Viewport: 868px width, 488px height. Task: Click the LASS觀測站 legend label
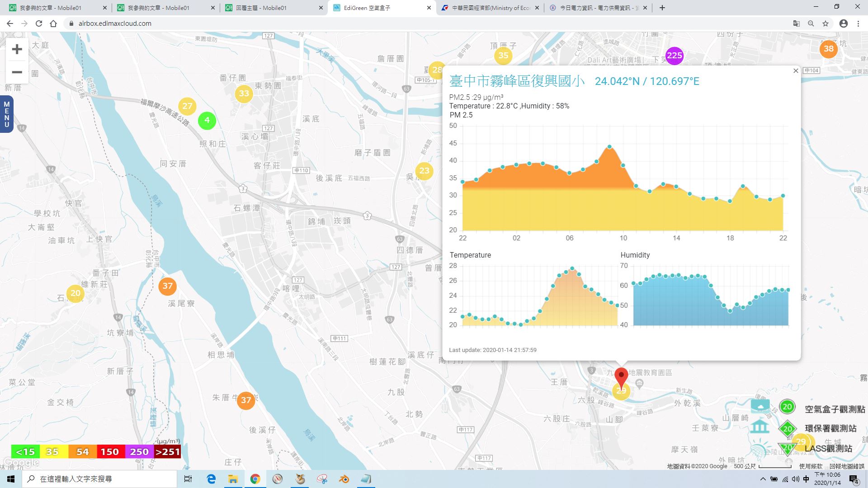pyautogui.click(x=828, y=449)
